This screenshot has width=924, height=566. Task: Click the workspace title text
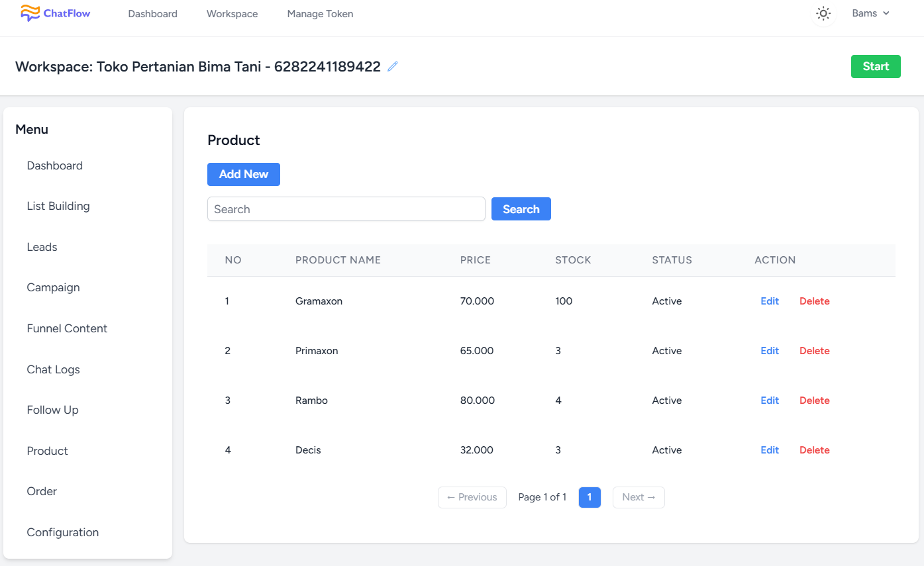tap(198, 66)
